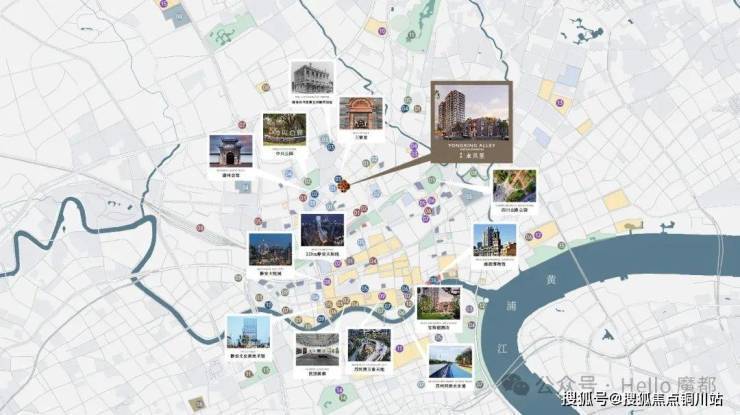
Task: Open the blue glass office tower photo
Action: coord(248,332)
